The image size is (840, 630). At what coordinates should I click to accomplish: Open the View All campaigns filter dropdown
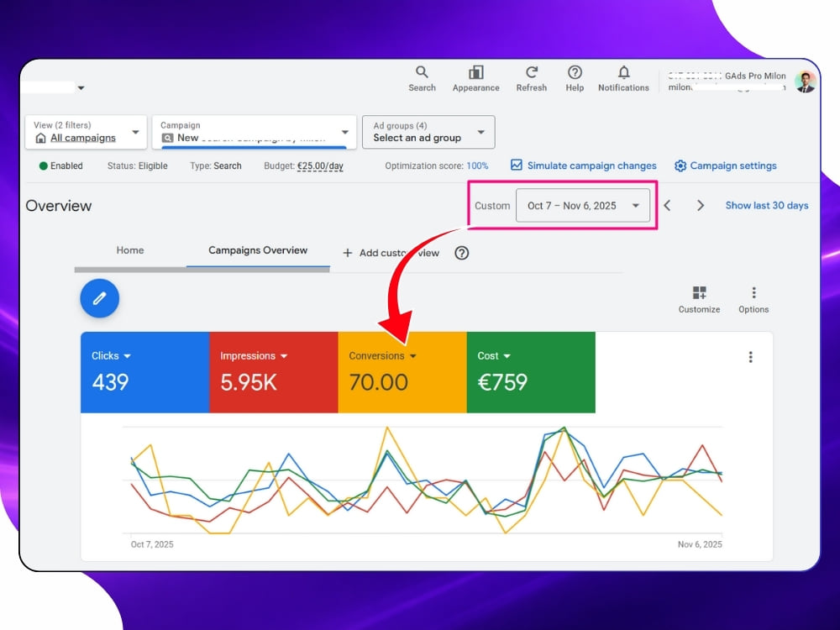(86, 132)
